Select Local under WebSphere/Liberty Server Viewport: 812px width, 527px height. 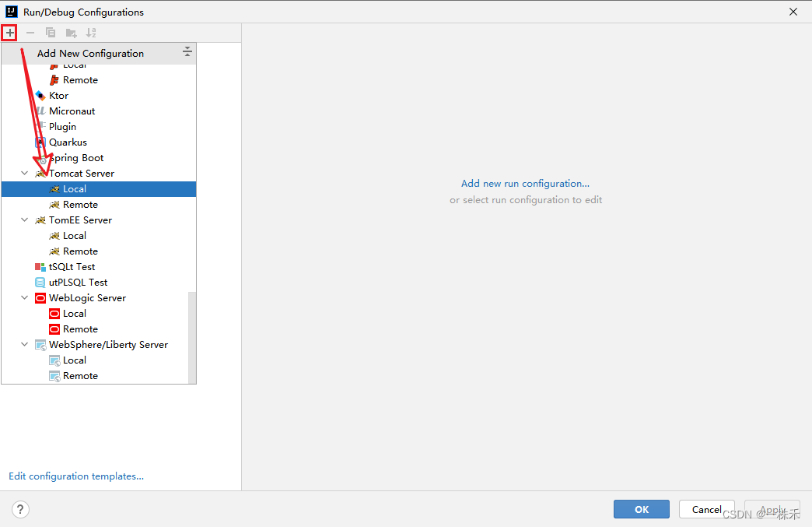coord(96,360)
